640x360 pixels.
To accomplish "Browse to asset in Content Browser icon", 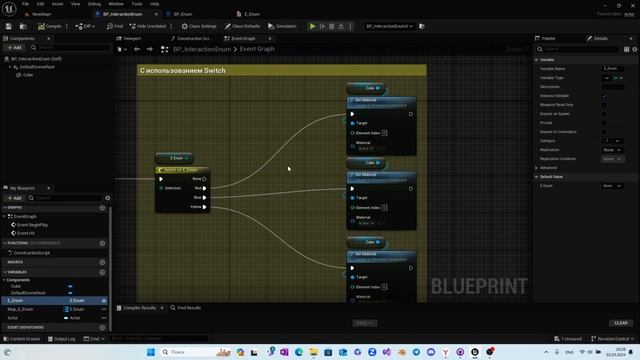I will point(23,26).
